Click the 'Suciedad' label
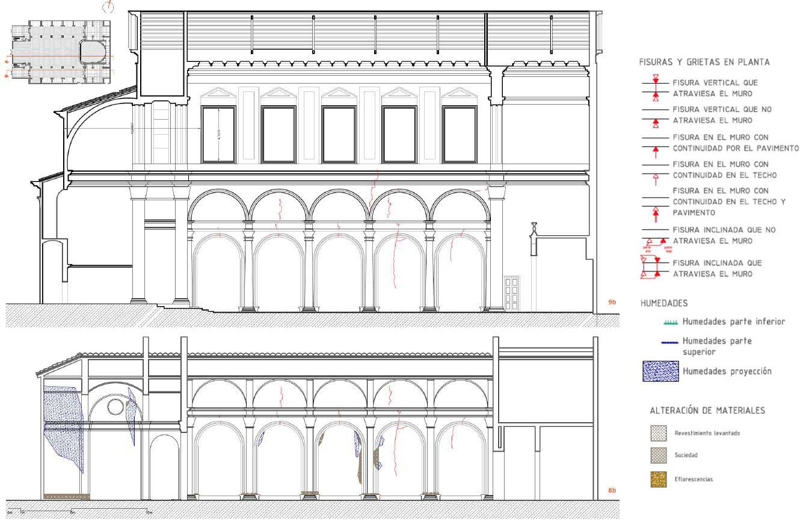 pos(686,455)
